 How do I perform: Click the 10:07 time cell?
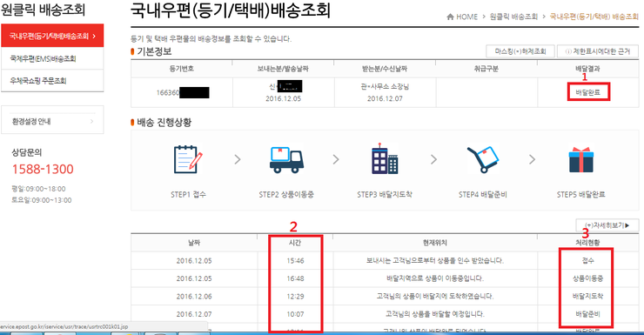pyautogui.click(x=295, y=314)
